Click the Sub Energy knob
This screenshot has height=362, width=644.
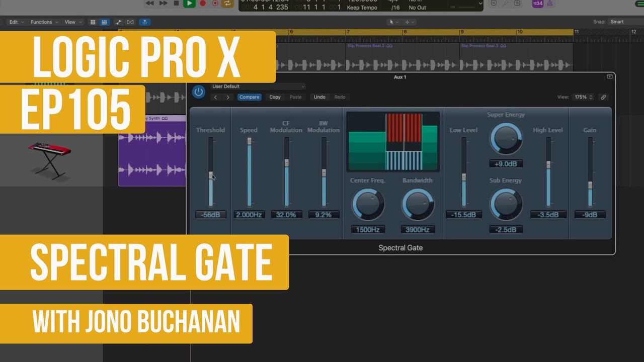pos(506,204)
